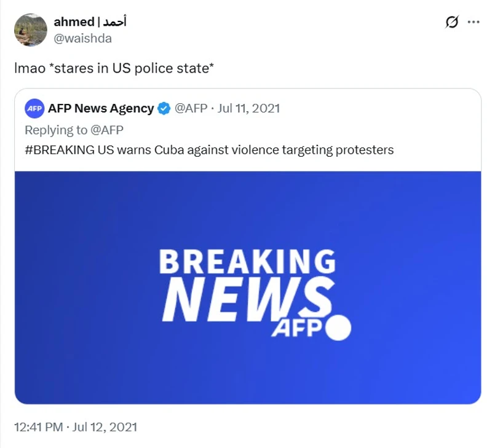492x448 pixels.
Task: Click the round AFP logo avatar
Action: point(34,109)
